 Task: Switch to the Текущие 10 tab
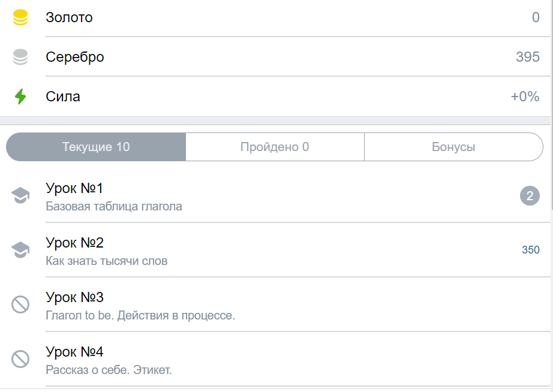click(96, 147)
